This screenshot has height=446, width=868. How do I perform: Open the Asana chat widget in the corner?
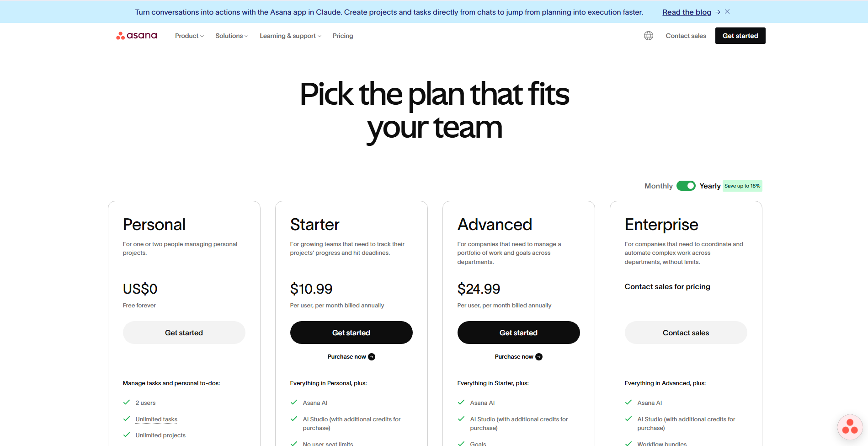[849, 427]
